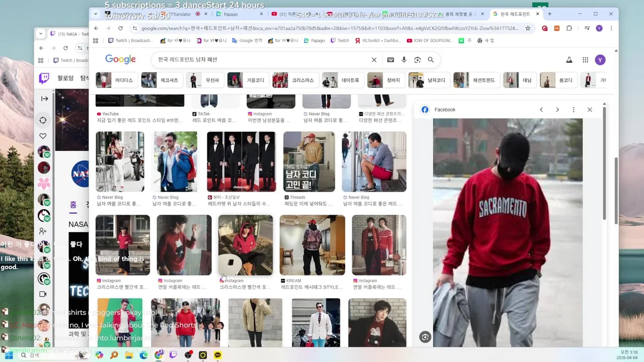Screen dimensions: 644x362
Task: Open the KREAM 레드포인트 해시태그 image
Action: pyautogui.click(x=312, y=245)
